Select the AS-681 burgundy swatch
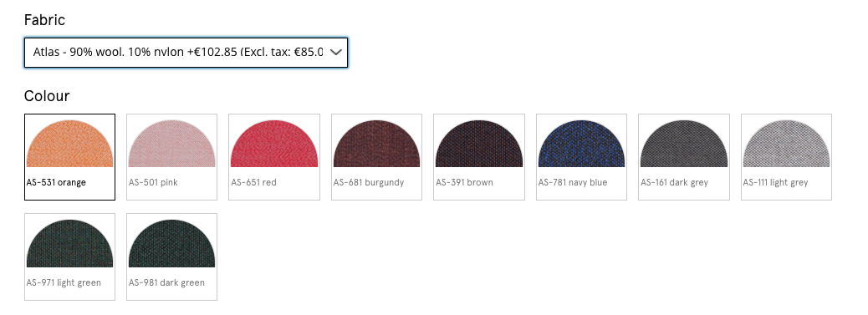This screenshot has width=868, height=315. click(376, 157)
